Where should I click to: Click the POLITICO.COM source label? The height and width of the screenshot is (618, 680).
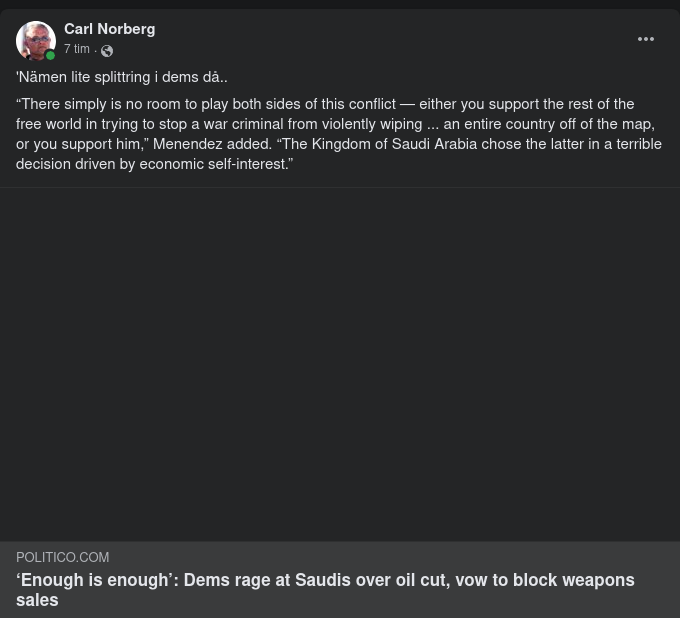(63, 557)
